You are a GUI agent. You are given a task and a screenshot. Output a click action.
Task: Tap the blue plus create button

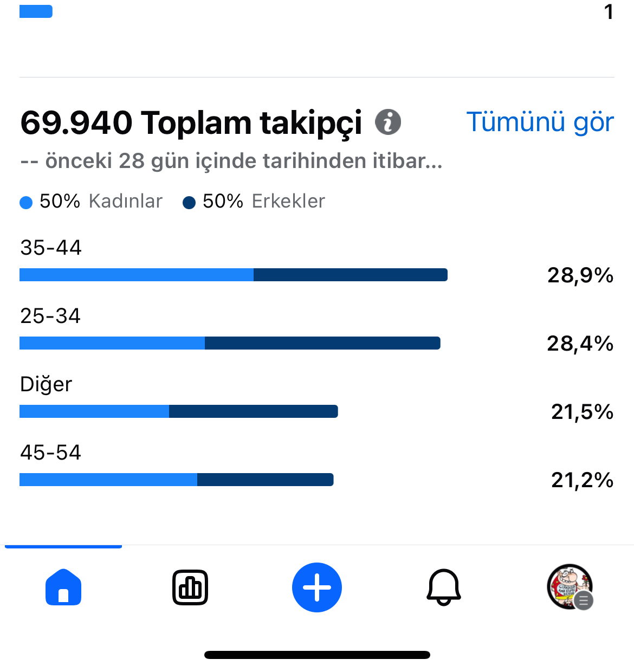317,587
